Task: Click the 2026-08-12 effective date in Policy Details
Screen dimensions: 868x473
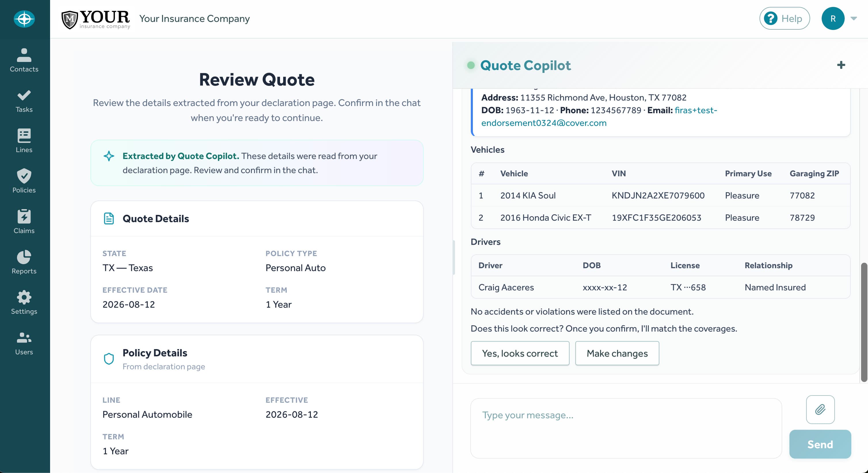Action: [292, 414]
